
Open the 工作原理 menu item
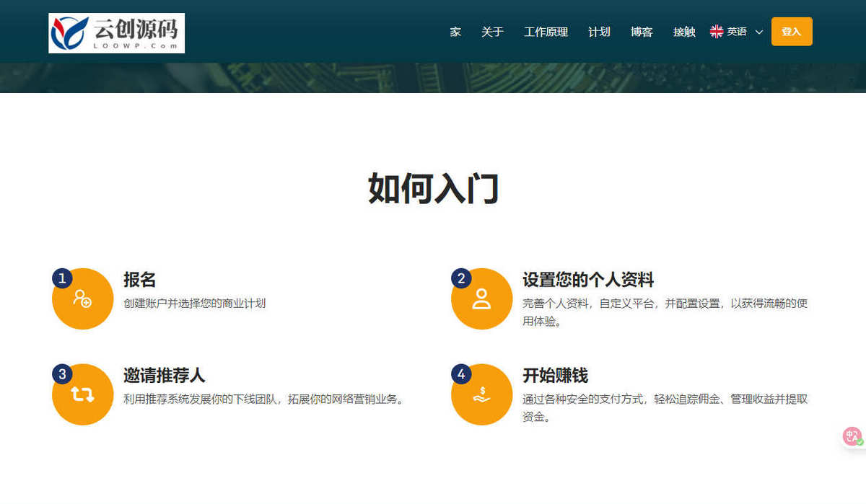(546, 32)
